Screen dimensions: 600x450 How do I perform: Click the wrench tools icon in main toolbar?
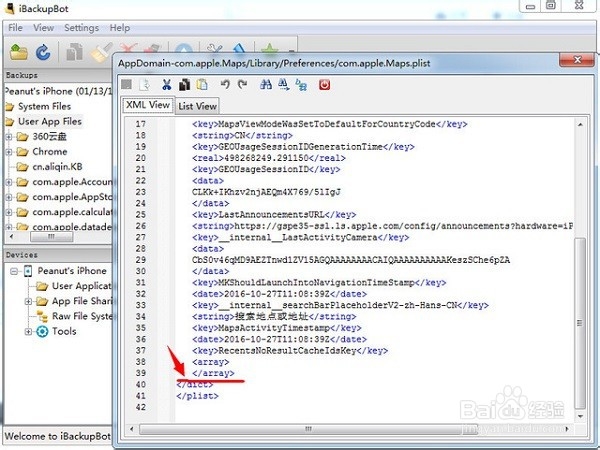[215, 48]
